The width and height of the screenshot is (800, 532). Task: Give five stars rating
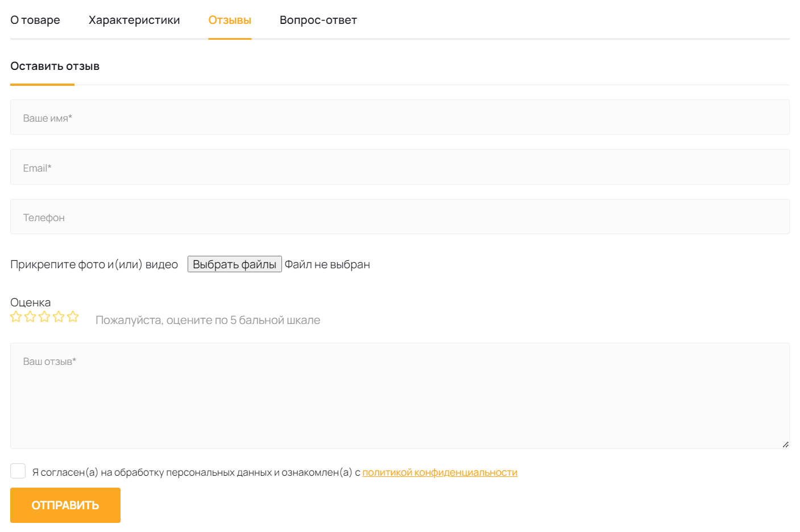point(73,317)
